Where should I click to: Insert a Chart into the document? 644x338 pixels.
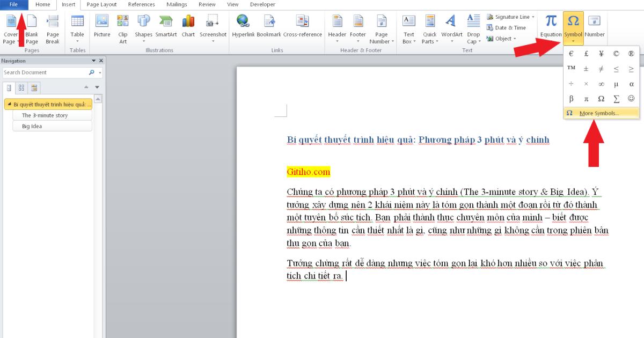pyautogui.click(x=188, y=26)
